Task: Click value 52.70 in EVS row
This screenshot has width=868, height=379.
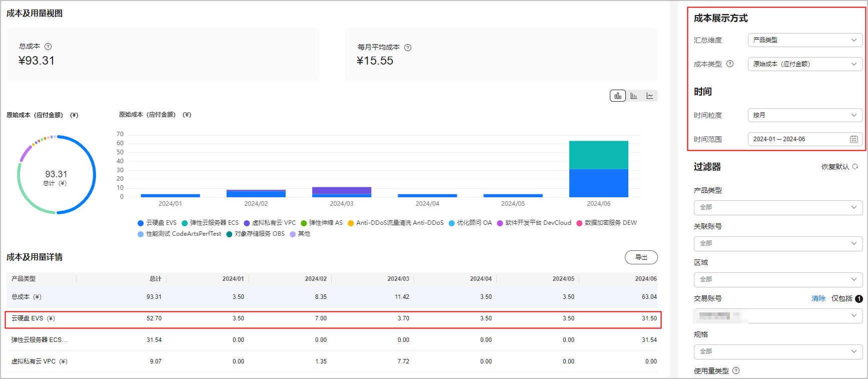Action: (x=154, y=318)
